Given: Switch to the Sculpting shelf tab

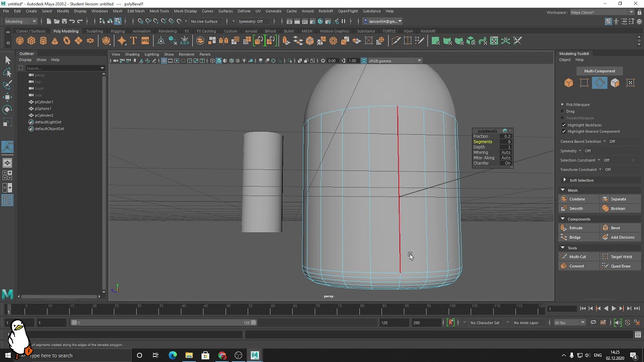Looking at the screenshot, I should (x=94, y=31).
